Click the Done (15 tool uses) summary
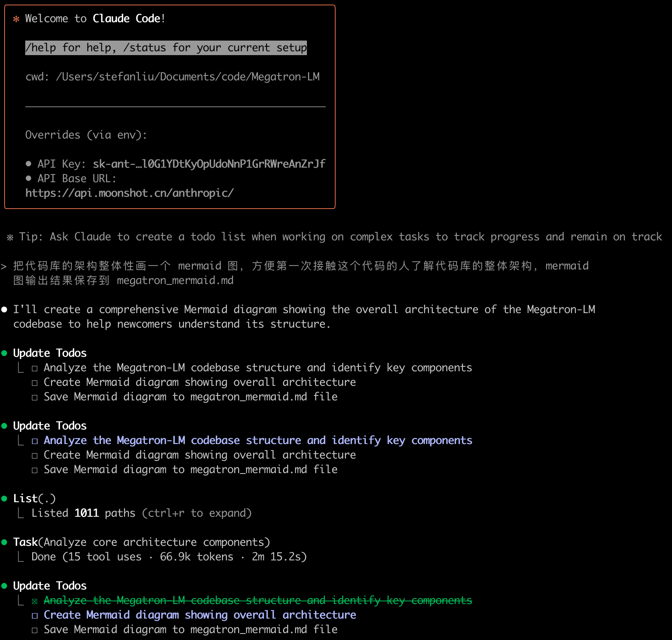The width and height of the screenshot is (672, 640). (169, 557)
